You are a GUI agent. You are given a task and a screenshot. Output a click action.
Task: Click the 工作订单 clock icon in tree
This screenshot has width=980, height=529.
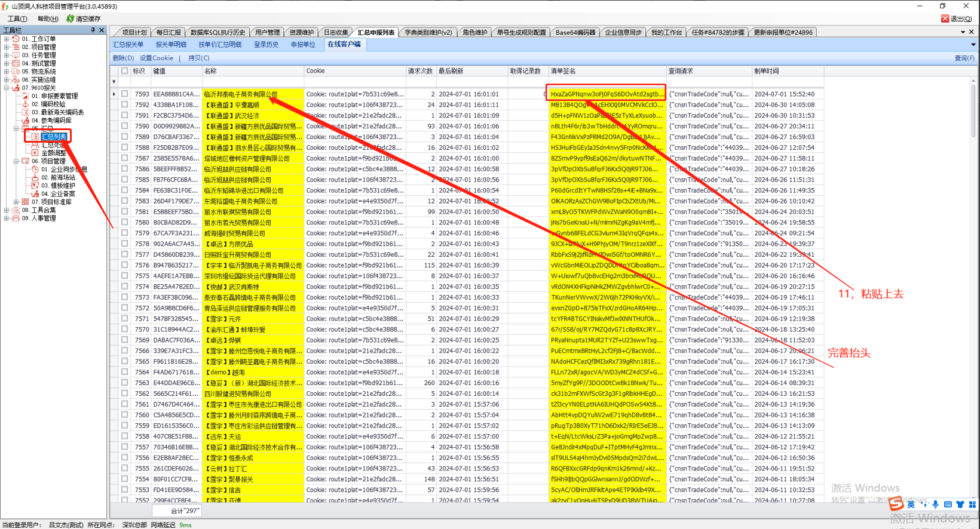pyautogui.click(x=16, y=39)
